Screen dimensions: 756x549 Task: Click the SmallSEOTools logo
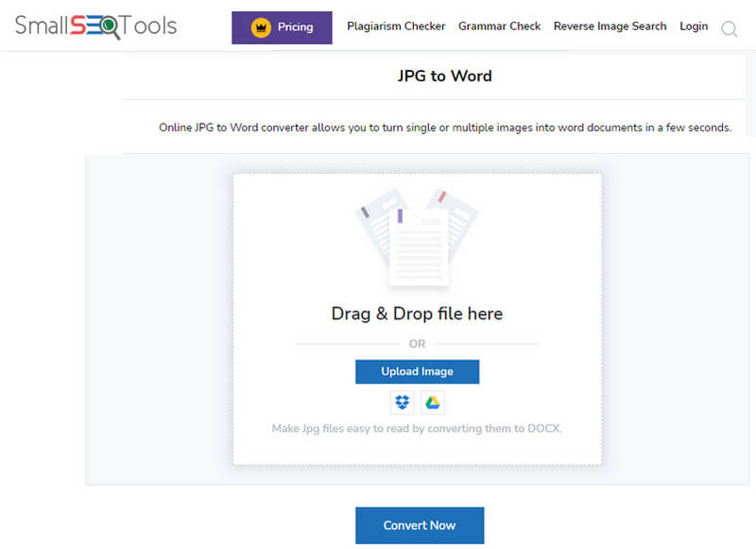point(94,26)
